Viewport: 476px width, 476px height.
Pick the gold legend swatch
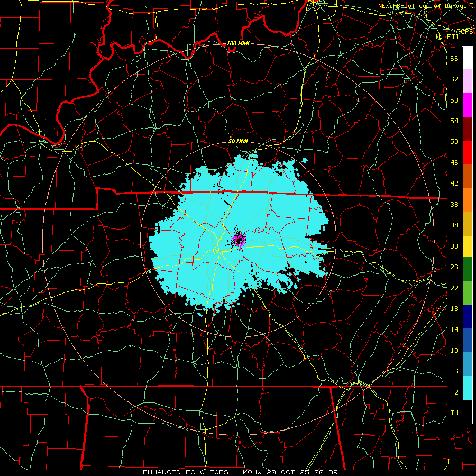[467, 224]
